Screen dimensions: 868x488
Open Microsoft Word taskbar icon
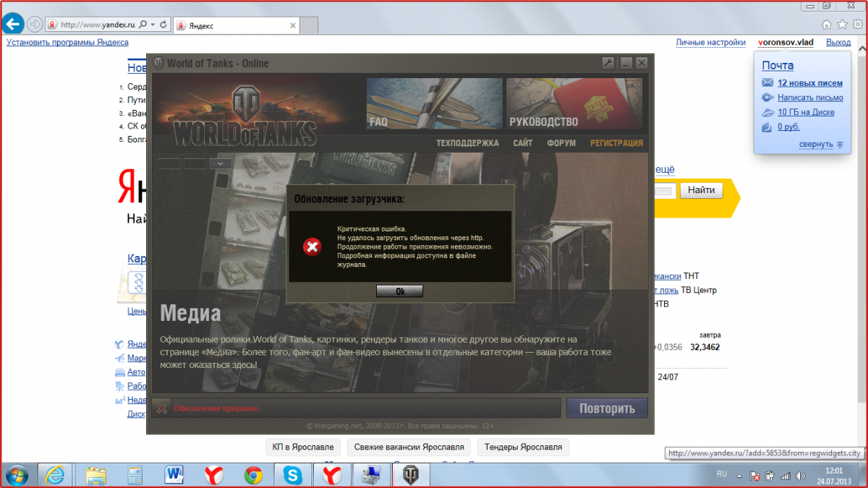pyautogui.click(x=174, y=474)
